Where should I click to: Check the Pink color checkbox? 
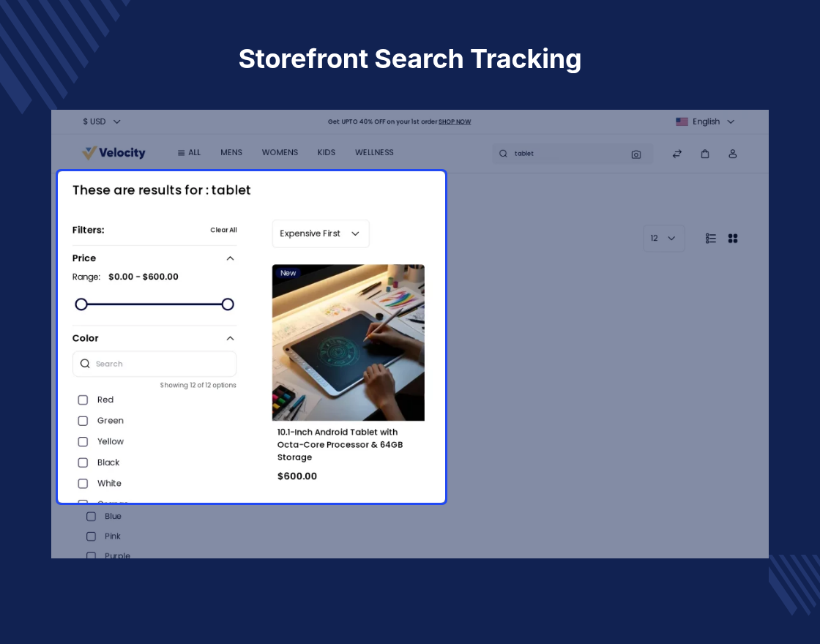(91, 536)
